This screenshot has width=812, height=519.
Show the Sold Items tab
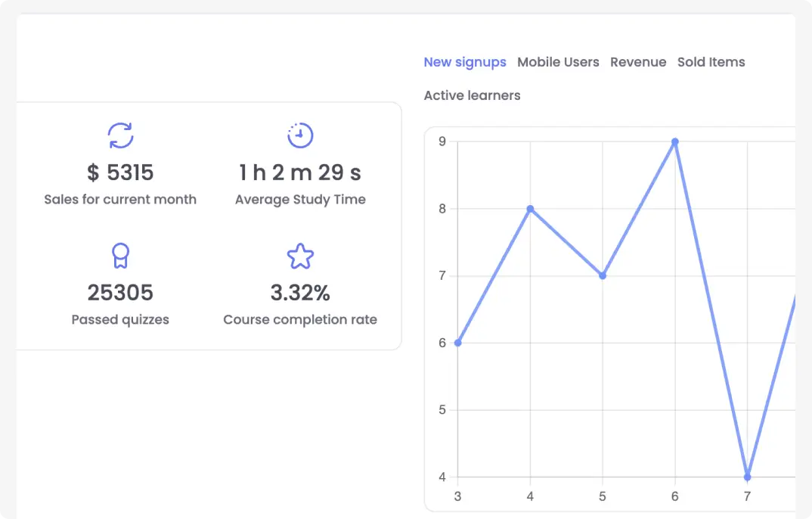[711, 62]
